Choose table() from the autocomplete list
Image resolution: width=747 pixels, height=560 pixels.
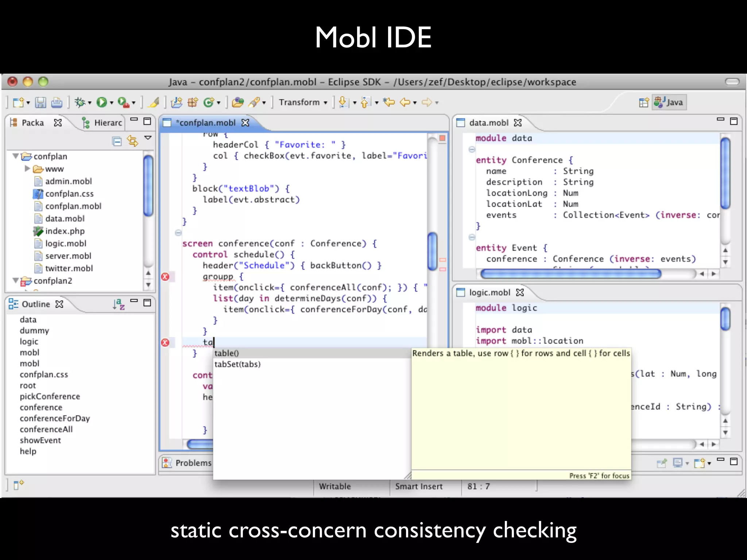312,353
